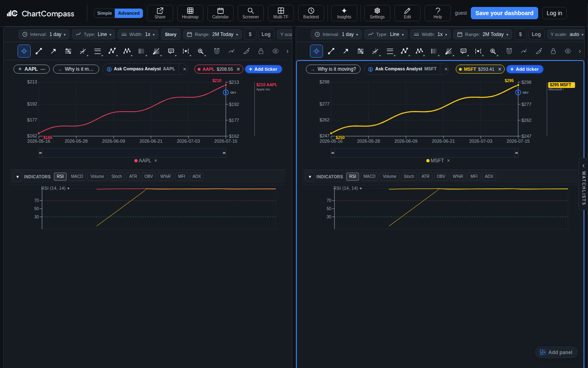Open the Calendar

[220, 13]
